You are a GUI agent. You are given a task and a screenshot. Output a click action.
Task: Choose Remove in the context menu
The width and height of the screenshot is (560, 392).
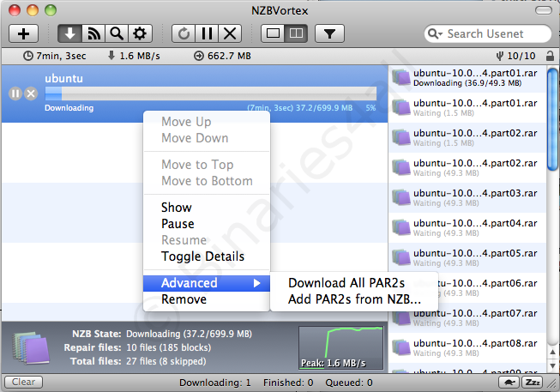pos(207,299)
